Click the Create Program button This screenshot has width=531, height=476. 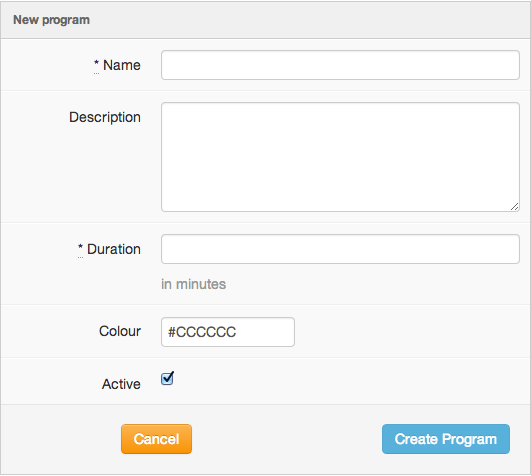[x=446, y=439]
